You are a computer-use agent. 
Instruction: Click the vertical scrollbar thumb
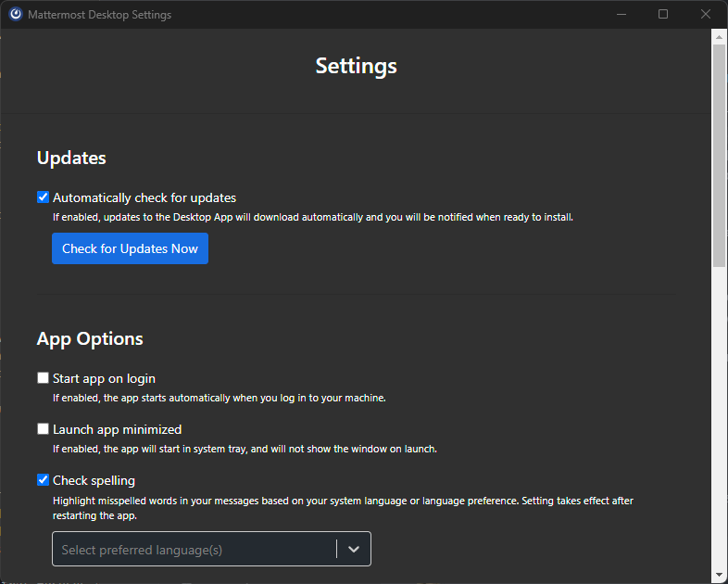point(719,153)
